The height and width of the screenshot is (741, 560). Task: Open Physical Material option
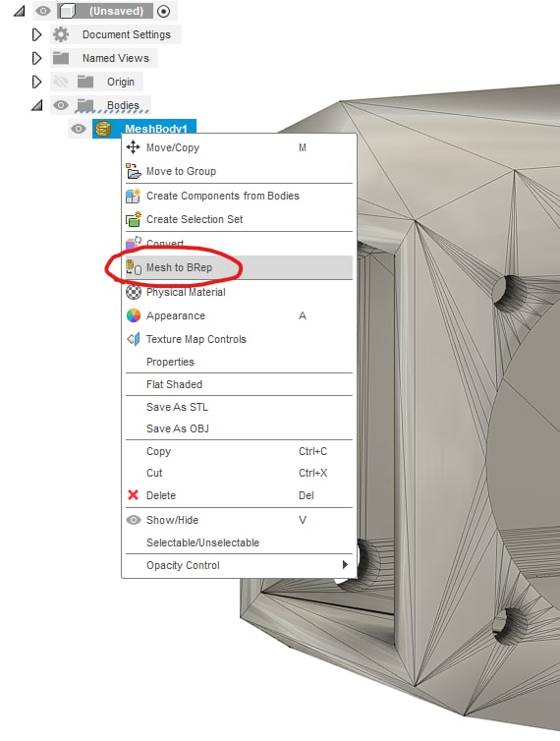[x=239, y=292]
